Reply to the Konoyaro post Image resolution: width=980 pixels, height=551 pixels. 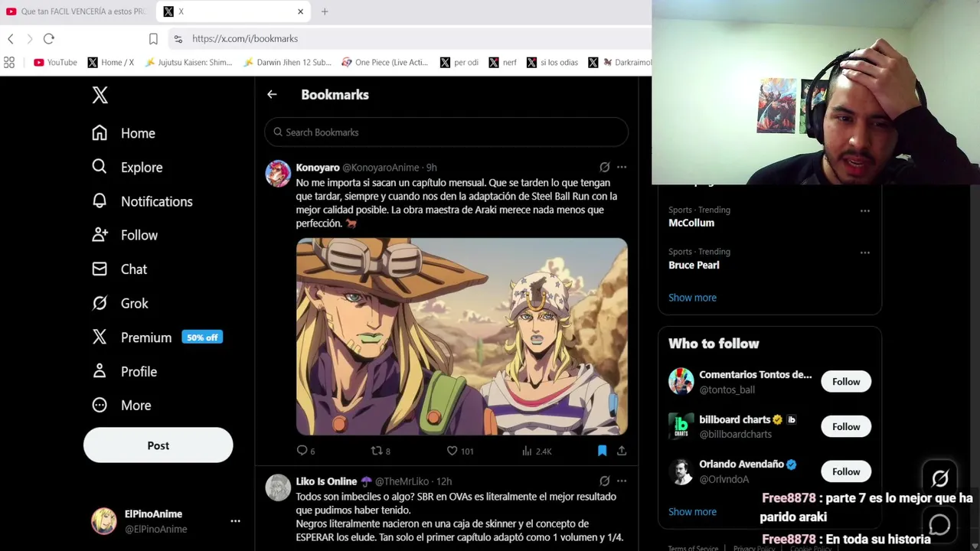pos(305,451)
